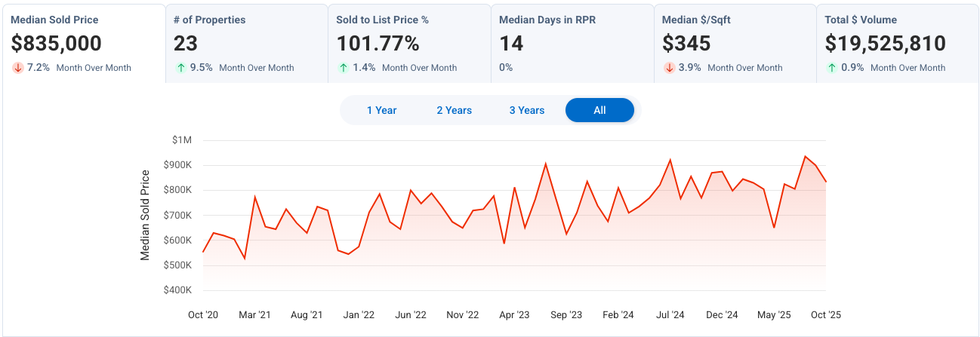Click the chart peak near Sep '25

click(x=806, y=157)
